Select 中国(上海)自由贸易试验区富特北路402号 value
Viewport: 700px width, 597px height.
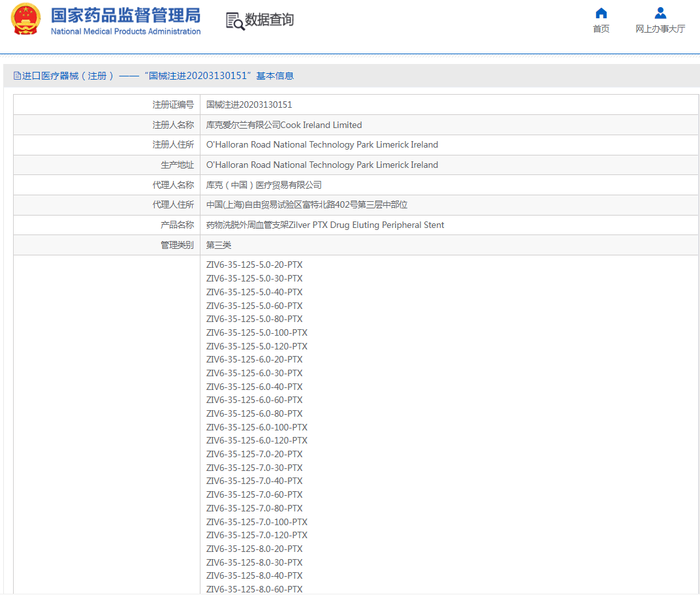[307, 204]
